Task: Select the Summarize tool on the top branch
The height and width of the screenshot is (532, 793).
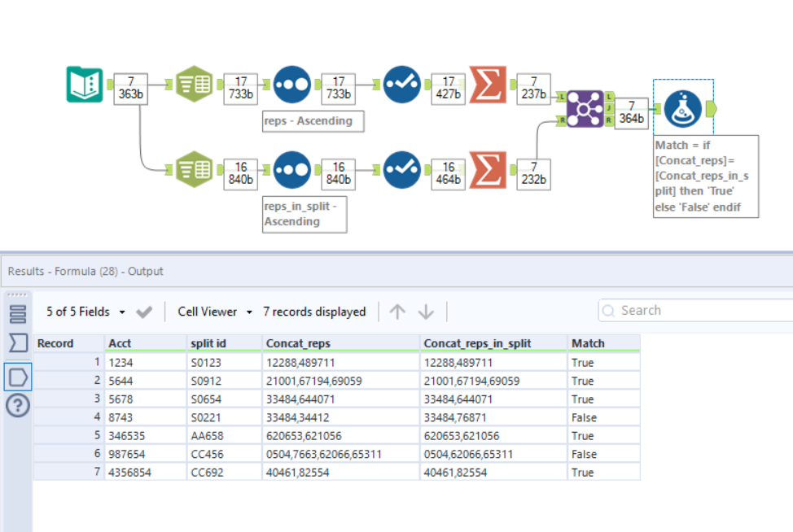Action: (487, 84)
